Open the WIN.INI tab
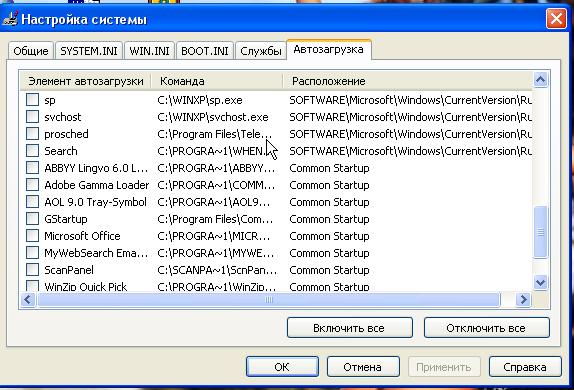574x390 pixels. 149,51
